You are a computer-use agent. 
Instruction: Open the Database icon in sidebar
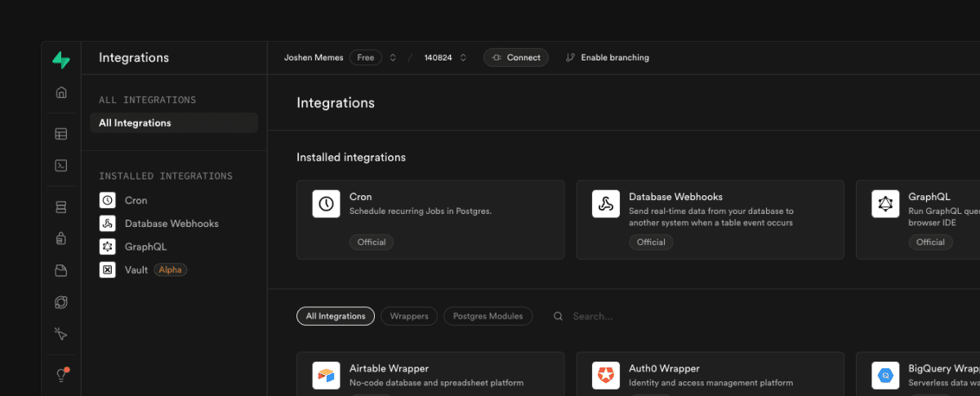click(x=61, y=207)
